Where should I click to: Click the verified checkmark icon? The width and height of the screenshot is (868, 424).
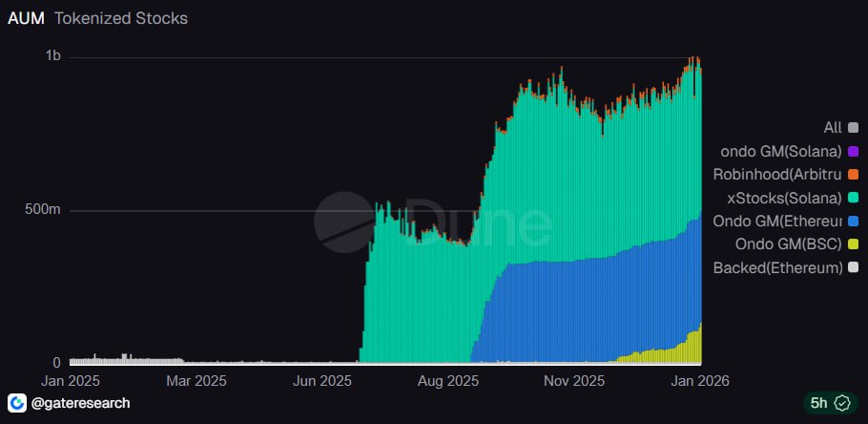pos(842,403)
